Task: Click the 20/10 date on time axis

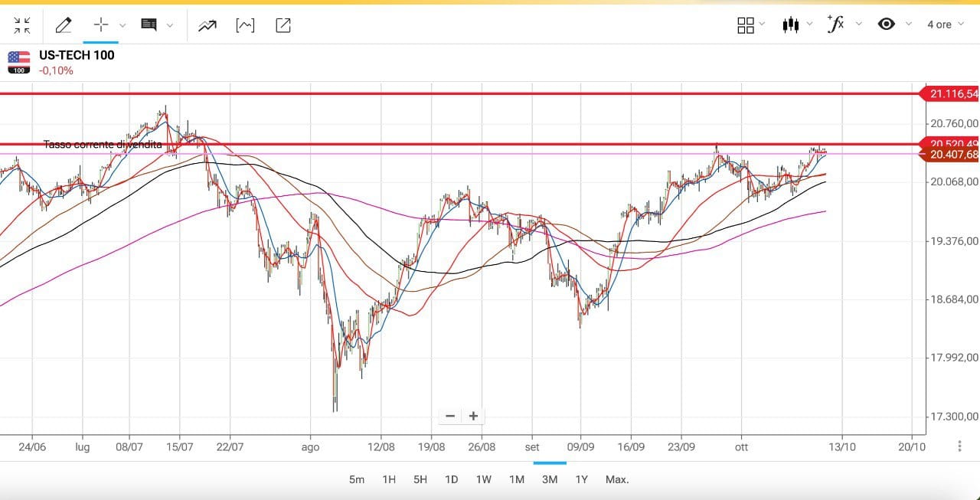Action: pyautogui.click(x=910, y=446)
